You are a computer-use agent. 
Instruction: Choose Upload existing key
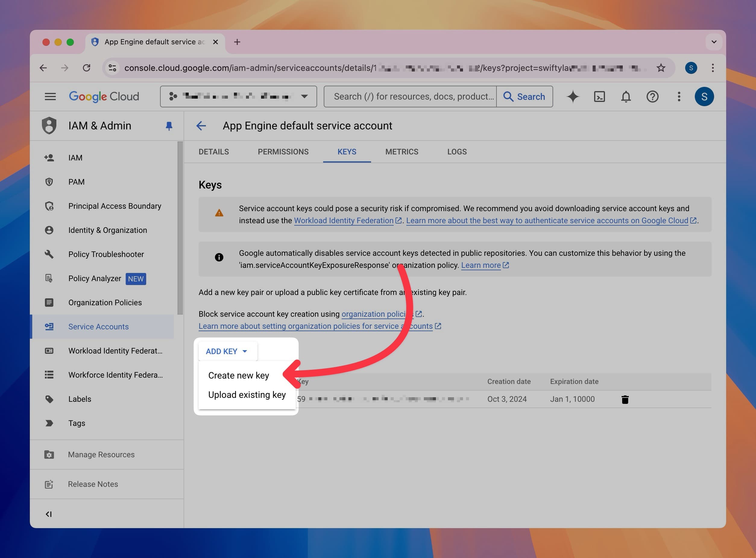(x=247, y=395)
